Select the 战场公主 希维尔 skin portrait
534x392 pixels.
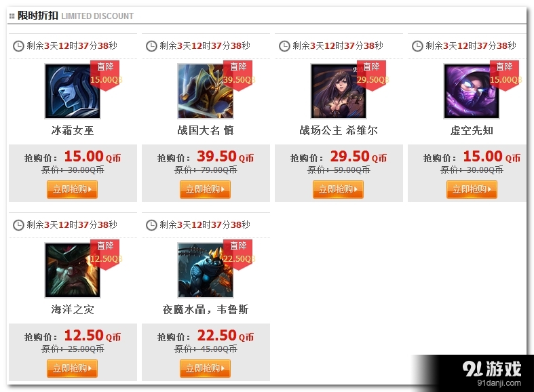coord(339,91)
